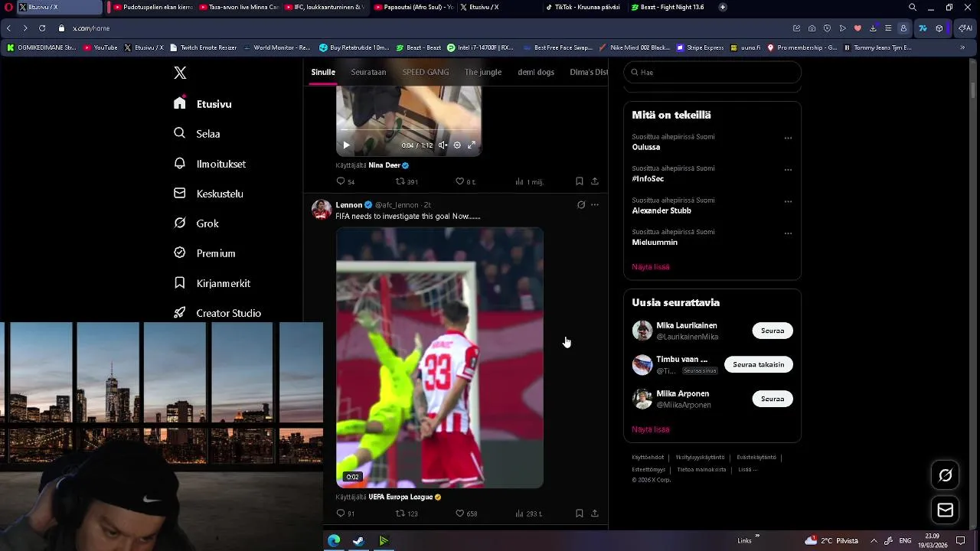Open Premium in the sidebar
The height and width of the screenshot is (551, 980).
(204, 253)
